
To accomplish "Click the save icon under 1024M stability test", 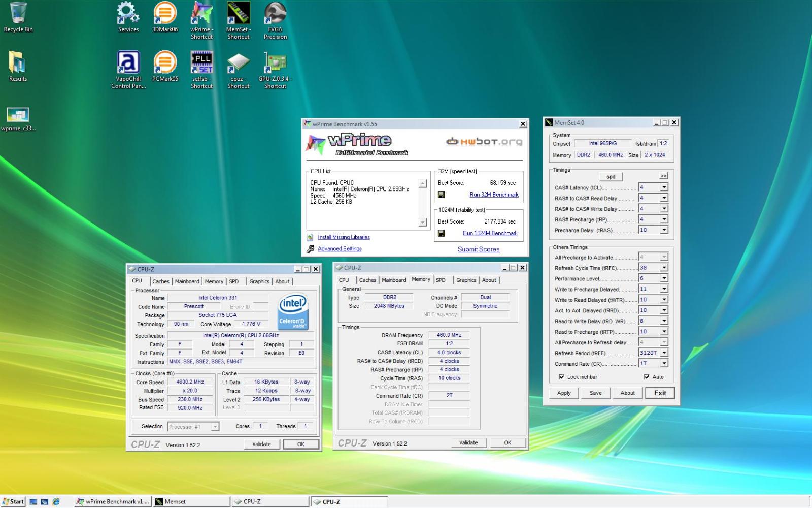I will coord(442,233).
